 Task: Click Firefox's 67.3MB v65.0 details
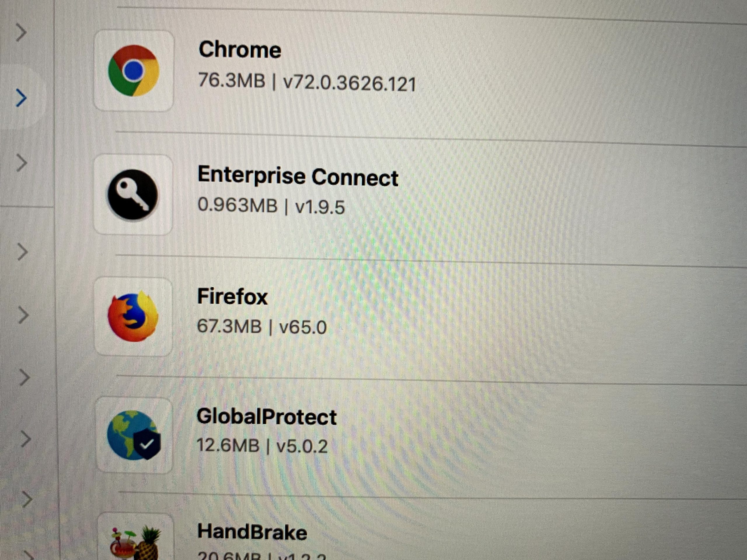(262, 327)
